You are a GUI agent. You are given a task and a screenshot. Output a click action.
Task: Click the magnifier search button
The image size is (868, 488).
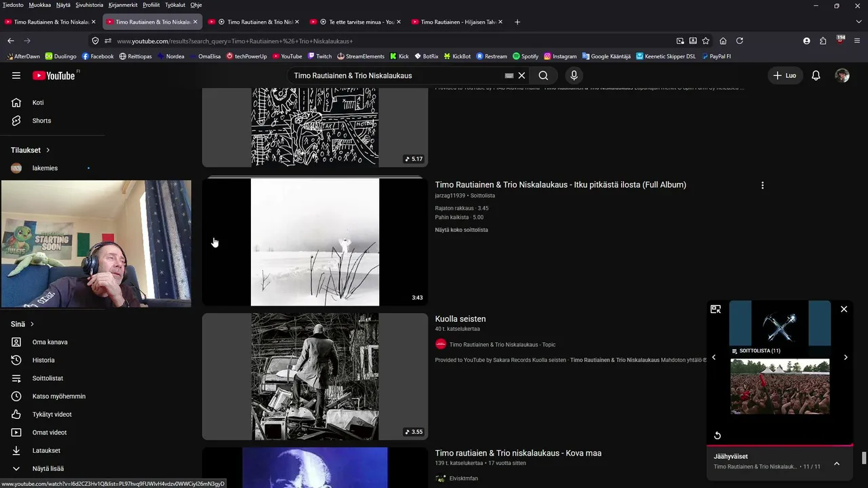tap(543, 75)
